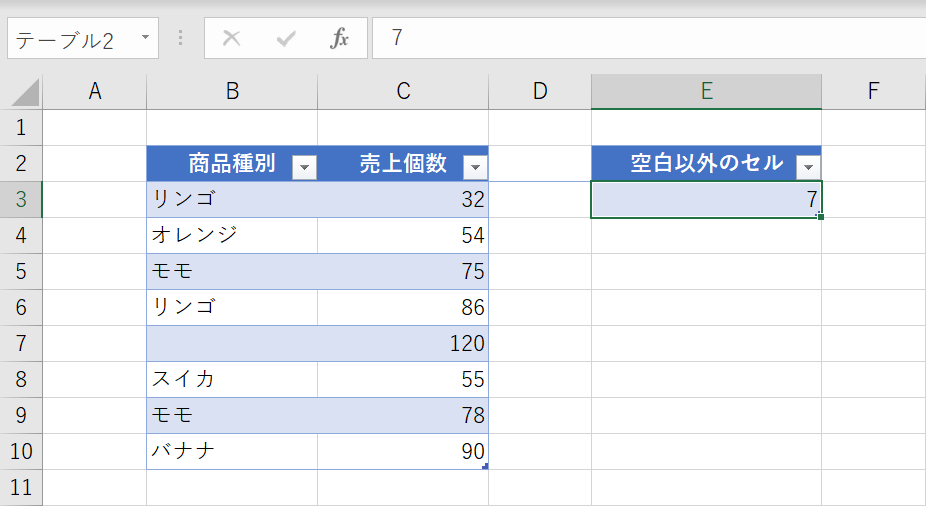Screen dimensions: 926x506
Task: Select column E header
Action: click(706, 92)
